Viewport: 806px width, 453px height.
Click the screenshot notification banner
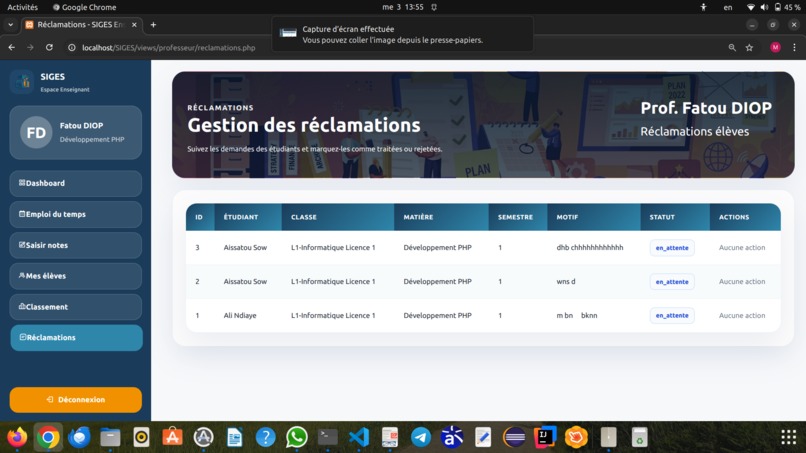click(402, 34)
